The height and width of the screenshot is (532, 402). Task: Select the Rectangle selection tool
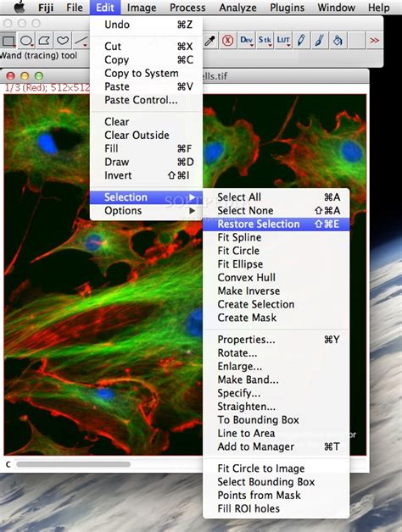[8, 41]
